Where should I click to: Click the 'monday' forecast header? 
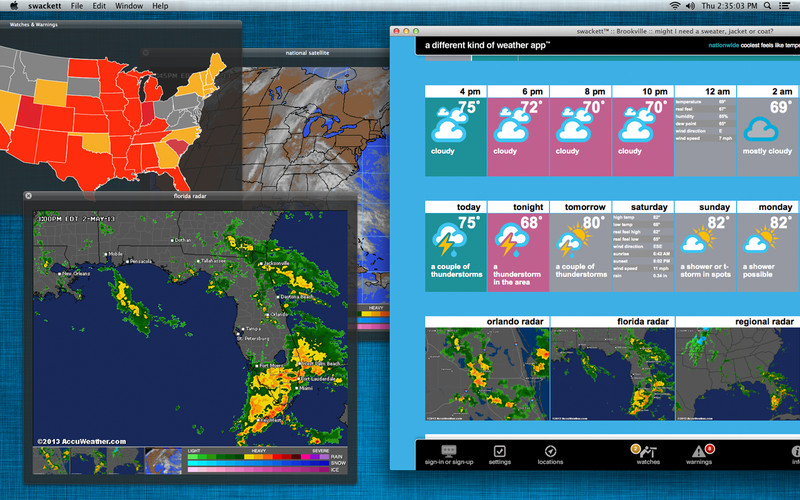[x=767, y=207]
